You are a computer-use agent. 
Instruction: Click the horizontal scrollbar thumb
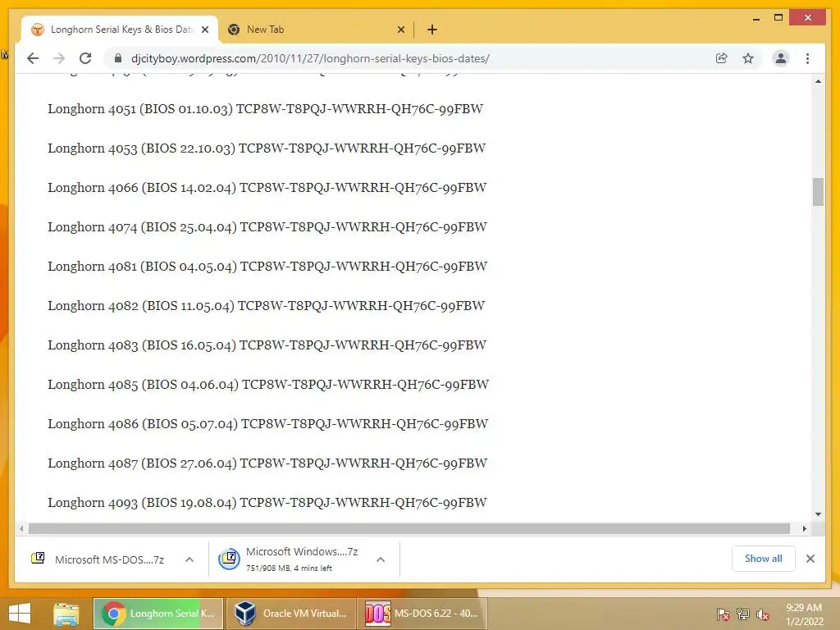[409, 529]
